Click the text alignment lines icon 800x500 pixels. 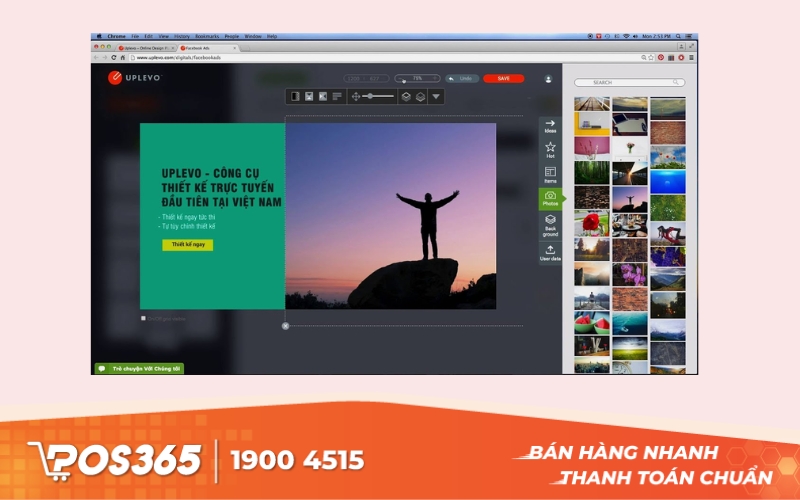[337, 96]
